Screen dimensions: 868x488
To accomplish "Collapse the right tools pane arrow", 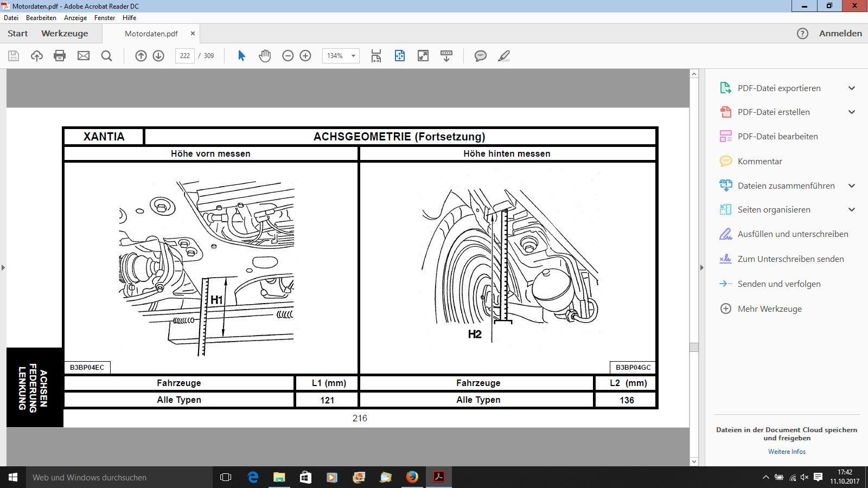I will click(702, 267).
